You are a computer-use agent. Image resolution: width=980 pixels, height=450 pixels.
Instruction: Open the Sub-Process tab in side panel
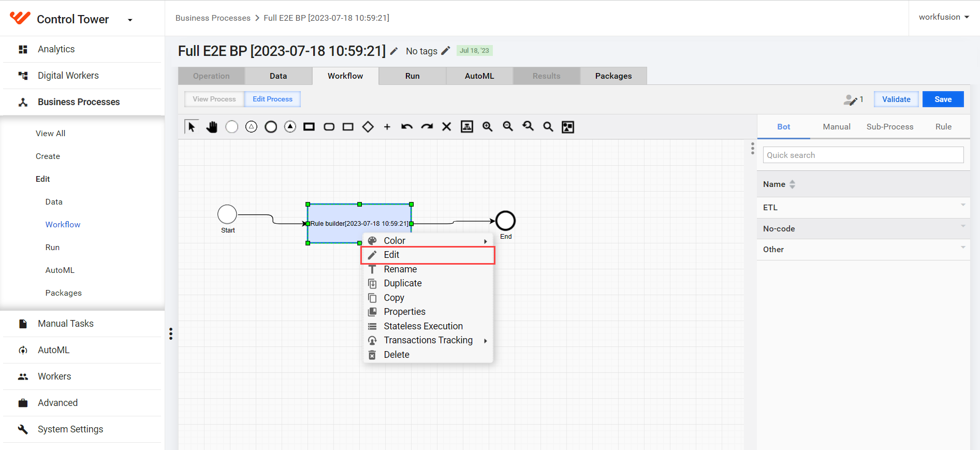[890, 127]
